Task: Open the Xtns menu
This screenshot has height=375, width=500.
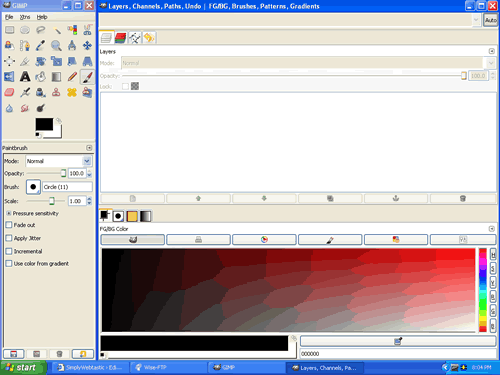Action: coord(25,17)
